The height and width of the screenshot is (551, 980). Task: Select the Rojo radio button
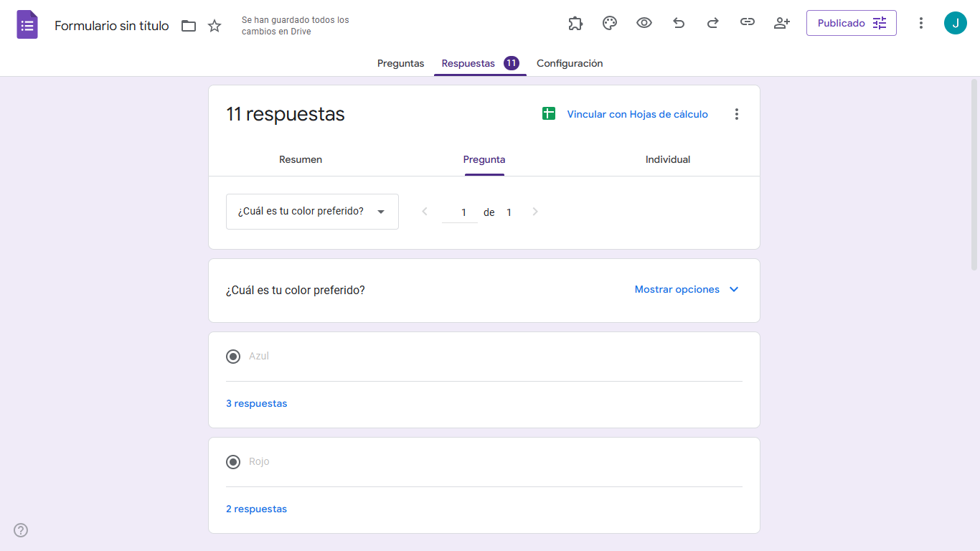pos(232,461)
